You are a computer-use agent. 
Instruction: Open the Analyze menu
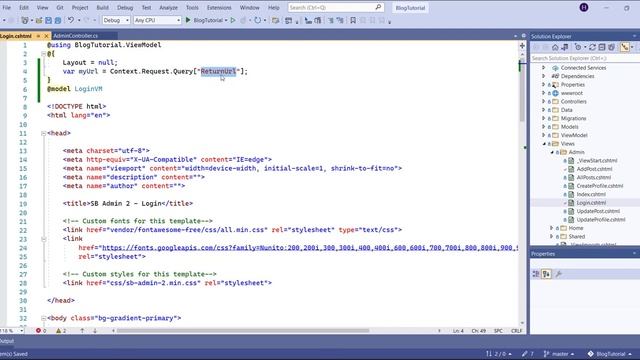click(x=169, y=7)
